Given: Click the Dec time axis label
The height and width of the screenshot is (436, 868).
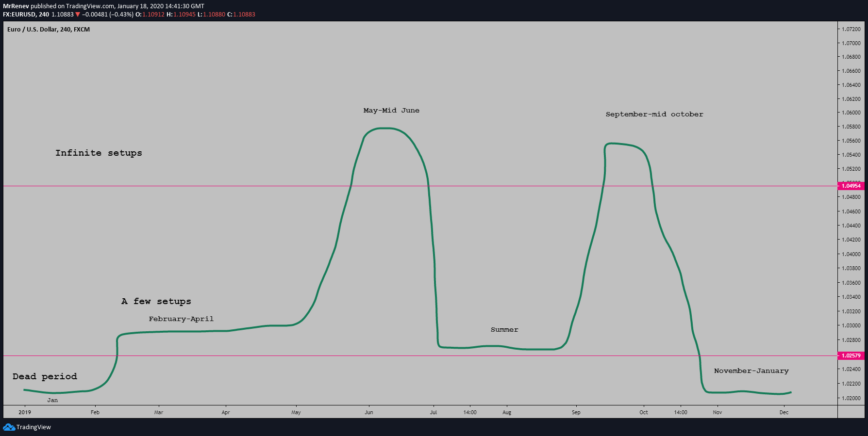Looking at the screenshot, I should [x=784, y=412].
